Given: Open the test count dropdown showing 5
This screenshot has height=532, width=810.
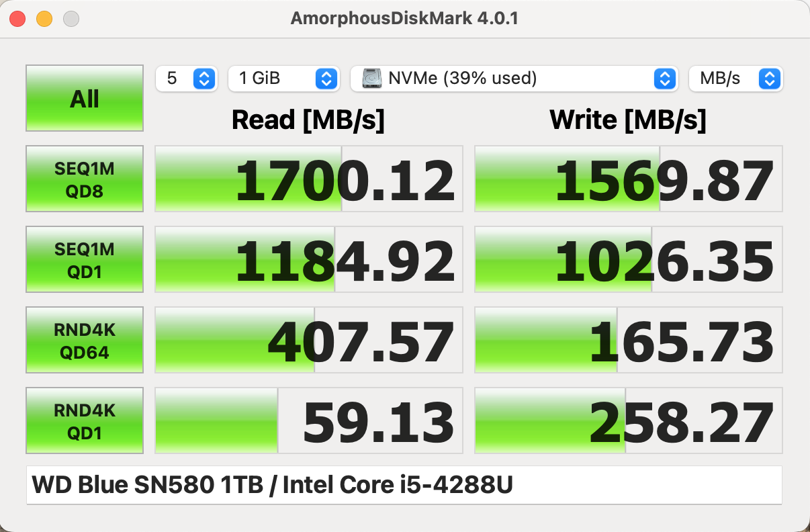Looking at the screenshot, I should pos(186,79).
